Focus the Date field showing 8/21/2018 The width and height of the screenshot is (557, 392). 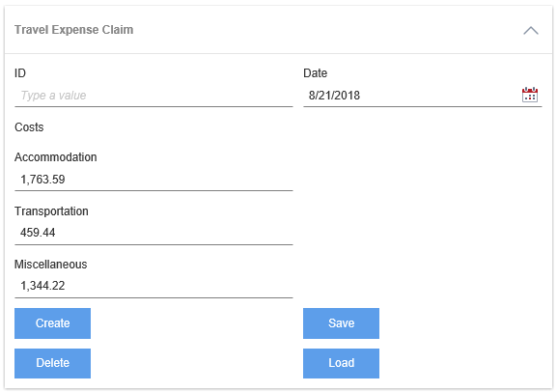[423, 96]
